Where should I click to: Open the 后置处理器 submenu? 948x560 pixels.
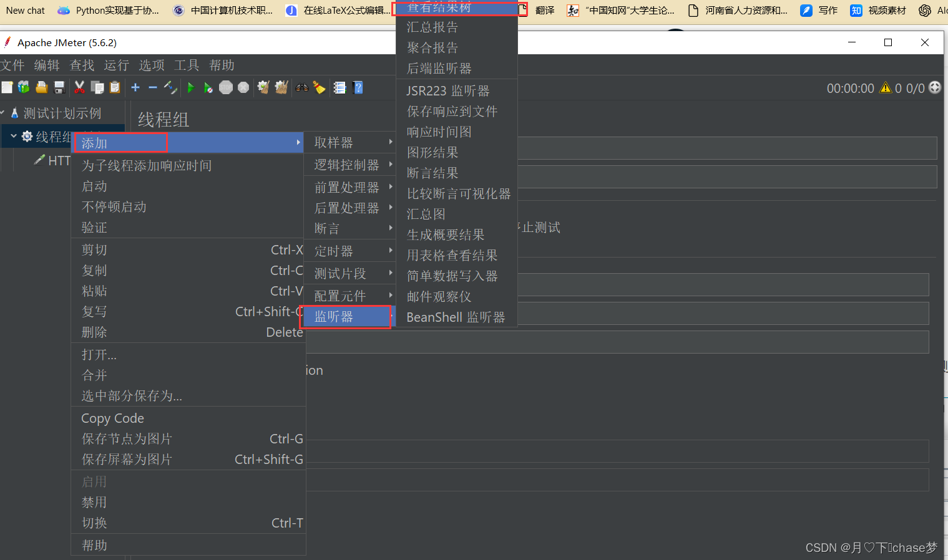350,208
